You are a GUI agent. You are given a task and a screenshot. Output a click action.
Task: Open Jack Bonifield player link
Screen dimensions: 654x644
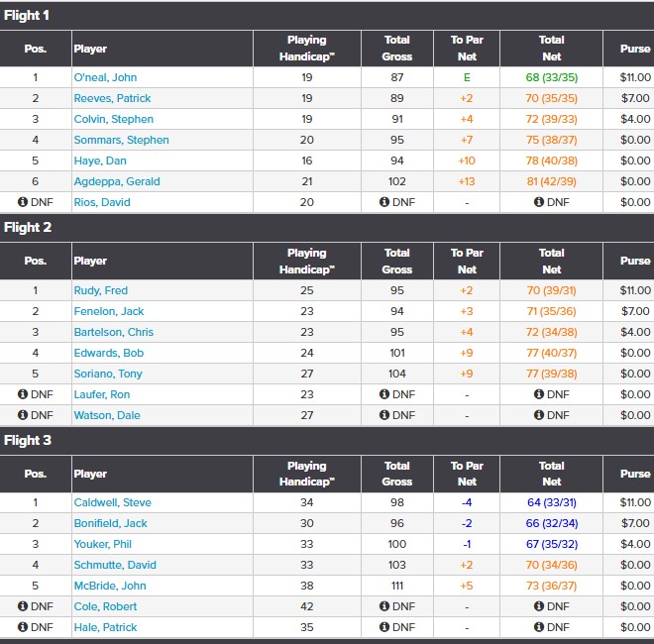(110, 523)
